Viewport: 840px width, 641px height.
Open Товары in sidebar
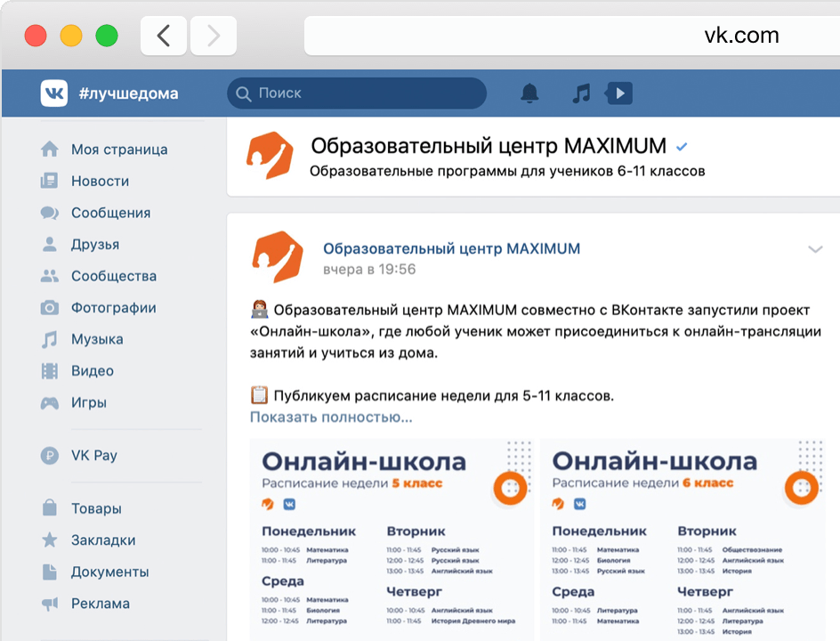[96, 508]
